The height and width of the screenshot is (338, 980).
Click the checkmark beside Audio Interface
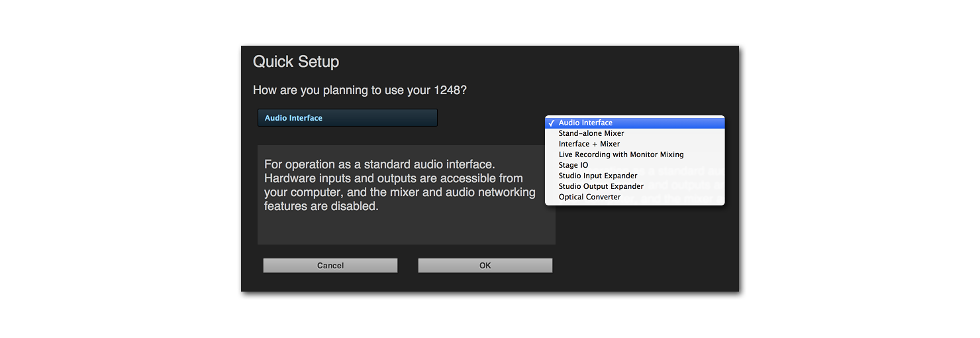551,123
